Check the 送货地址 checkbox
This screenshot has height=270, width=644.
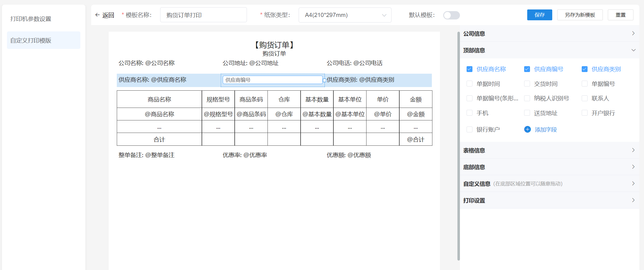coord(527,113)
